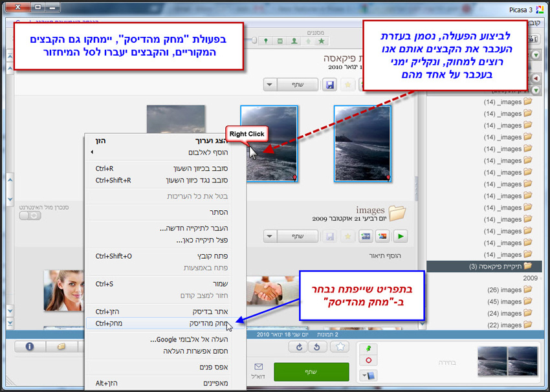The height and width of the screenshot is (392, 550).
Task: Select תיקיית פיקאסה (3) in the folder list
Action: click(x=485, y=267)
